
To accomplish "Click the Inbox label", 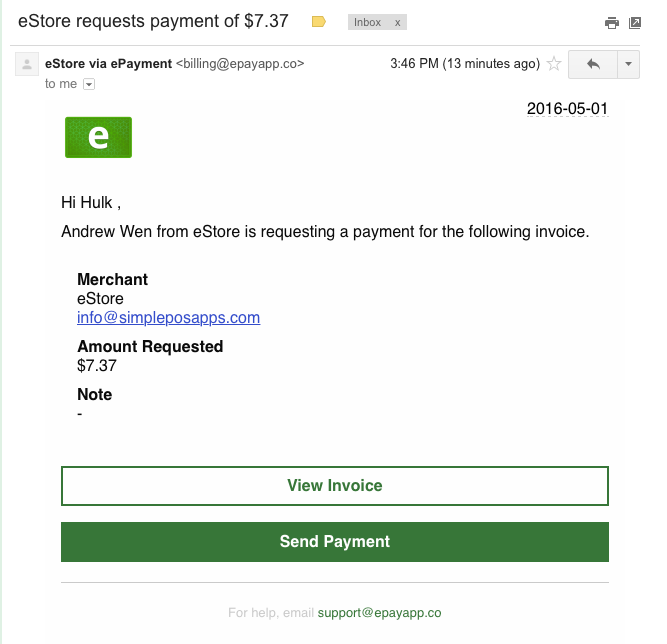I will point(368,22).
